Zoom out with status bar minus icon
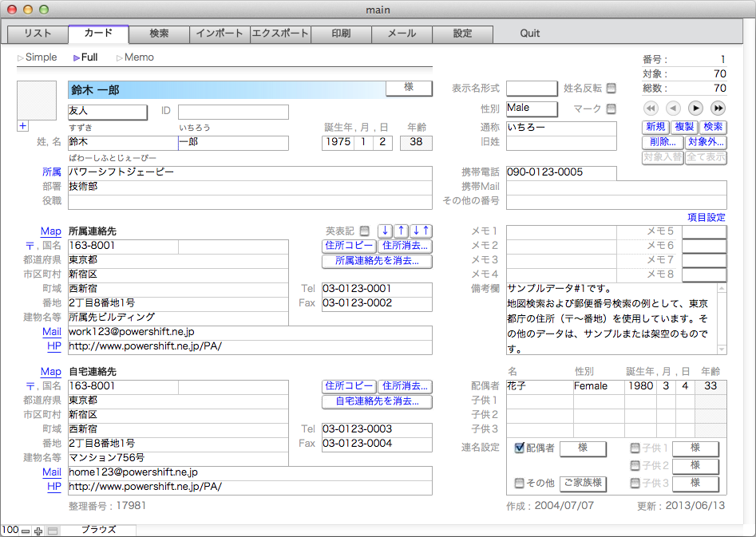This screenshot has width=756, height=537. pyautogui.click(x=26, y=531)
